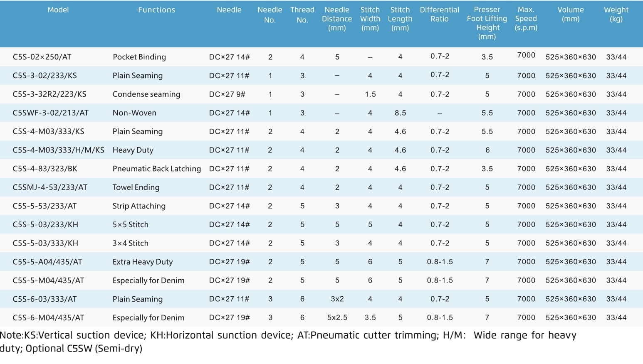Select the Functions column header

click(157, 10)
